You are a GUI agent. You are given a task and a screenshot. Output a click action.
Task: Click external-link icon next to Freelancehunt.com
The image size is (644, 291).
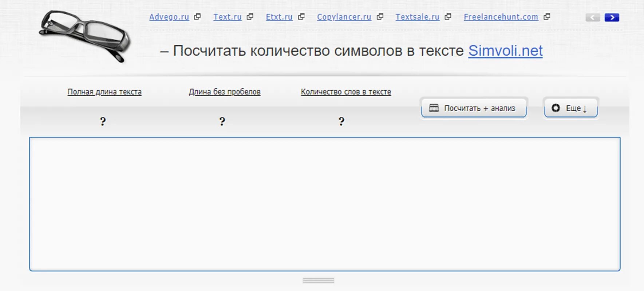point(546,17)
